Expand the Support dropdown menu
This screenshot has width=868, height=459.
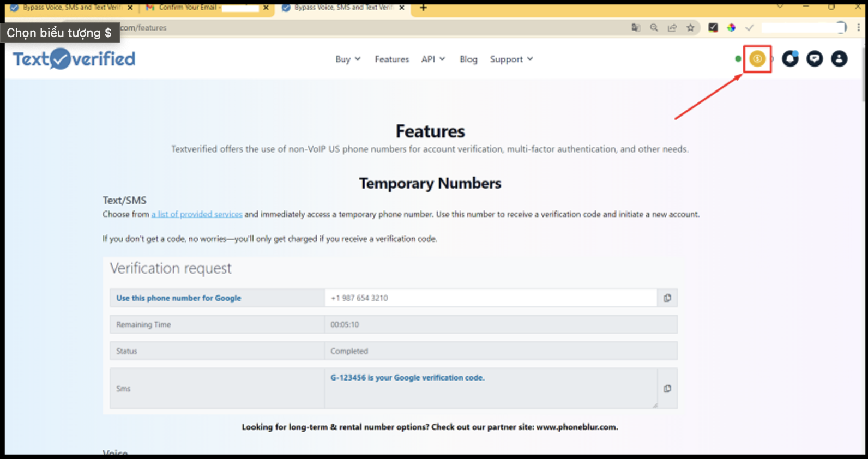pyautogui.click(x=511, y=59)
